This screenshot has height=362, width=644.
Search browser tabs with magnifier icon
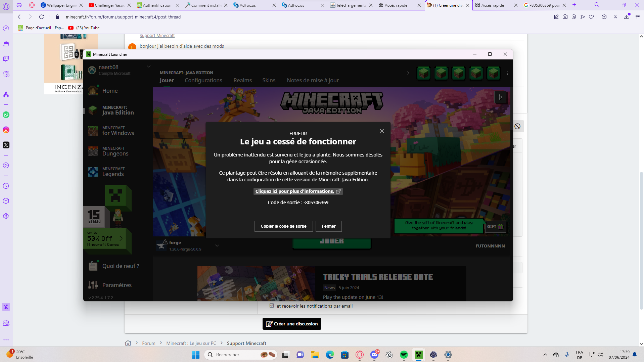pyautogui.click(x=597, y=5)
